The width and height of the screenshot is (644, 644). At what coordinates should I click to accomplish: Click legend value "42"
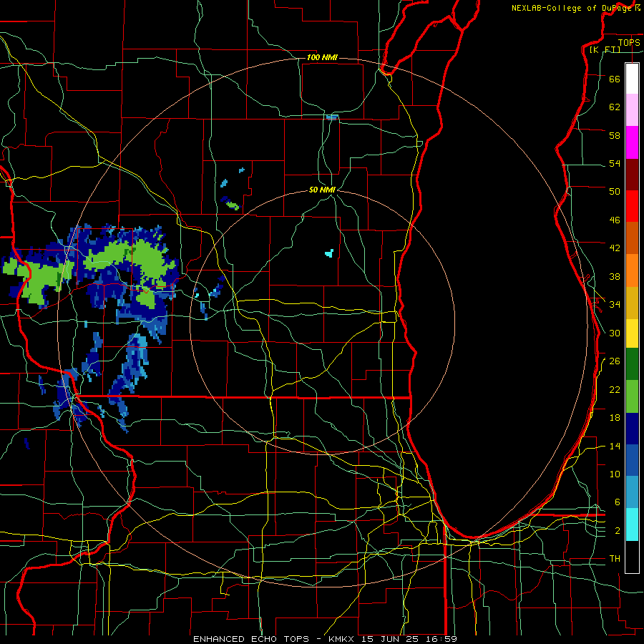coord(615,248)
